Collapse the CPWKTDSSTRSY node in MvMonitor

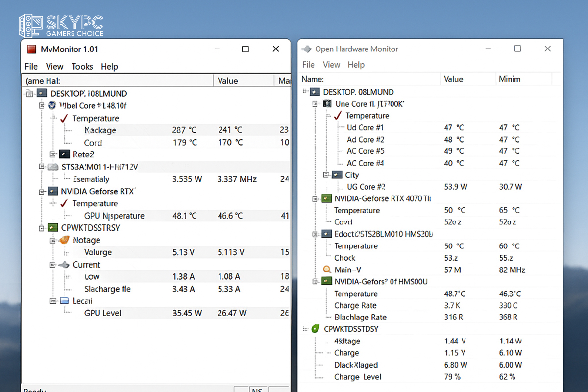[x=42, y=228]
